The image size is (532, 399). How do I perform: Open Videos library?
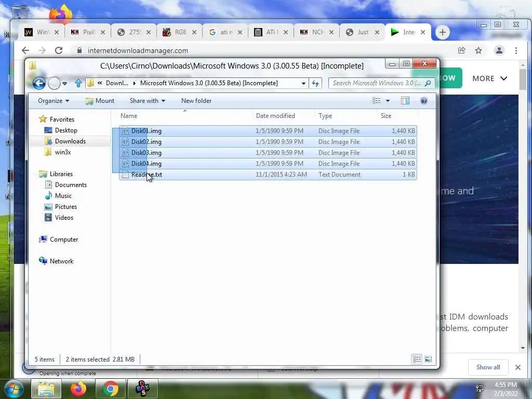(64, 218)
